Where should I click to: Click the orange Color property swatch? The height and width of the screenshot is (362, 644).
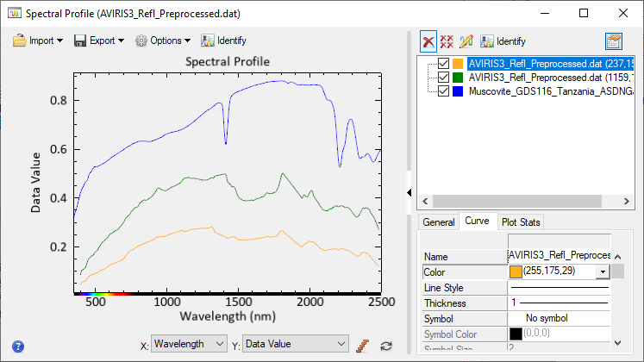[516, 271]
